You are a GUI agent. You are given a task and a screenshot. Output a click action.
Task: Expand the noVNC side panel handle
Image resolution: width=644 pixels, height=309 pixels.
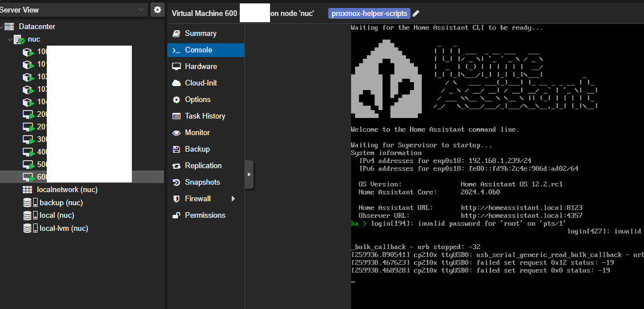tap(249, 174)
